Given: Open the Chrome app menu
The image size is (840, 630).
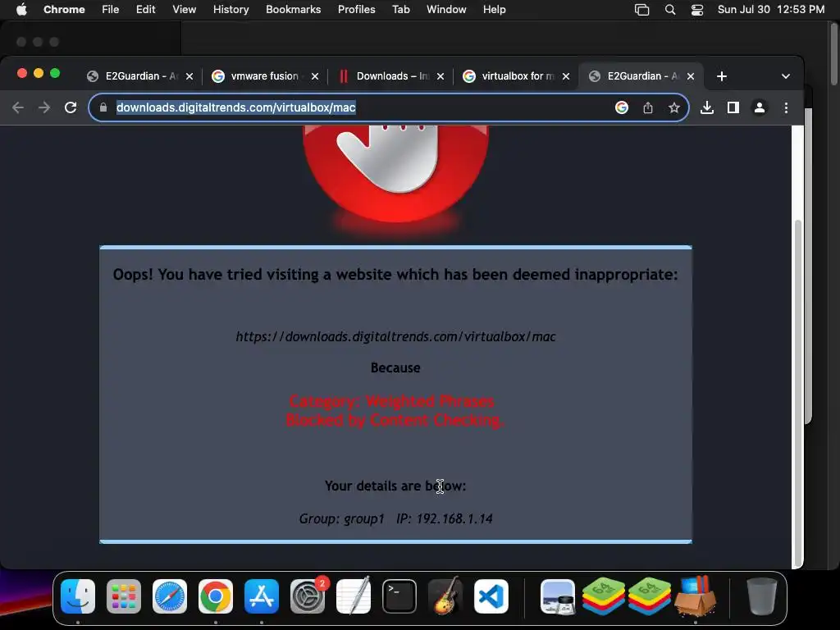Looking at the screenshot, I should click(64, 10).
